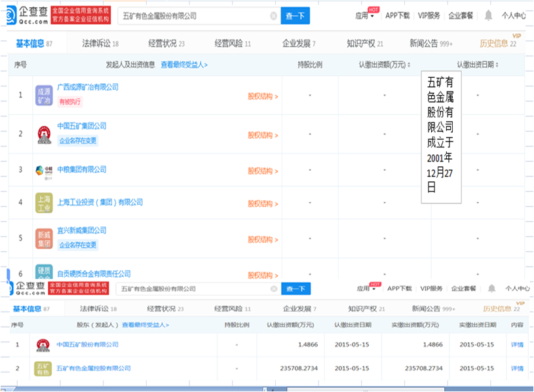Open notifications bell in the upper page

pyautogui.click(x=488, y=15)
